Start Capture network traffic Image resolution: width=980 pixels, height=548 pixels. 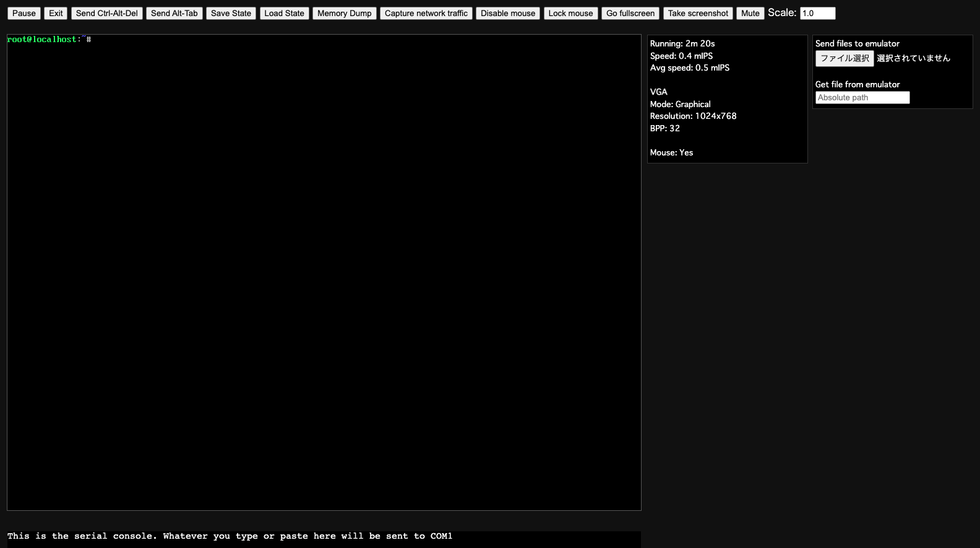point(426,13)
